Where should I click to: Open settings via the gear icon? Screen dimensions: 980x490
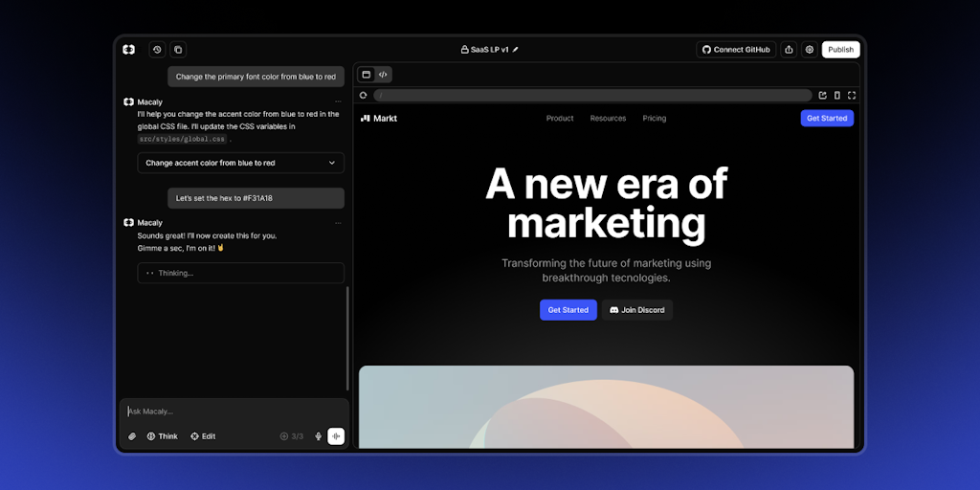pyautogui.click(x=810, y=50)
